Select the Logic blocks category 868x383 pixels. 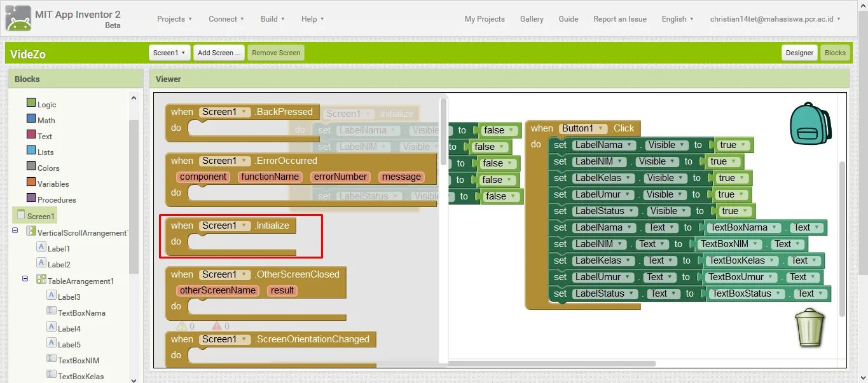click(x=41, y=104)
